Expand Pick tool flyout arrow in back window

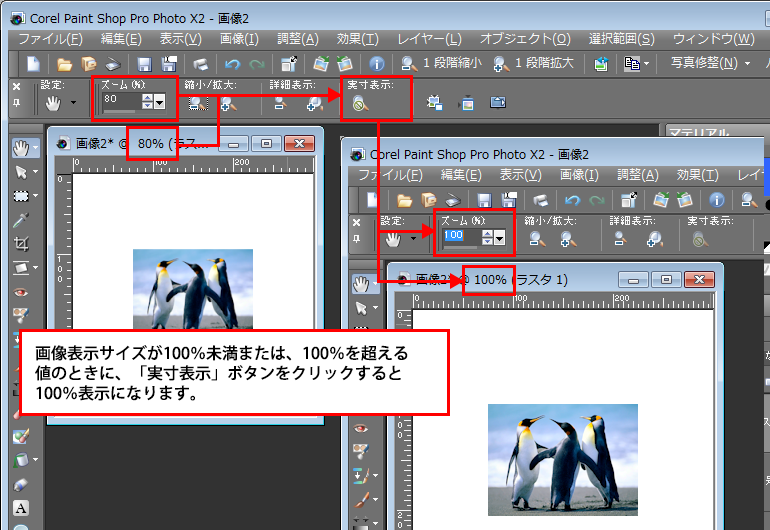[35, 172]
